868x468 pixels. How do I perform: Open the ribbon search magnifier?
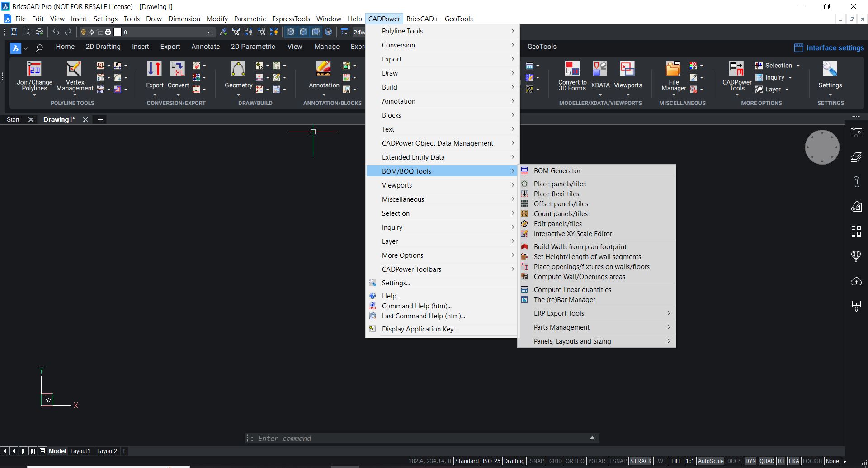39,47
